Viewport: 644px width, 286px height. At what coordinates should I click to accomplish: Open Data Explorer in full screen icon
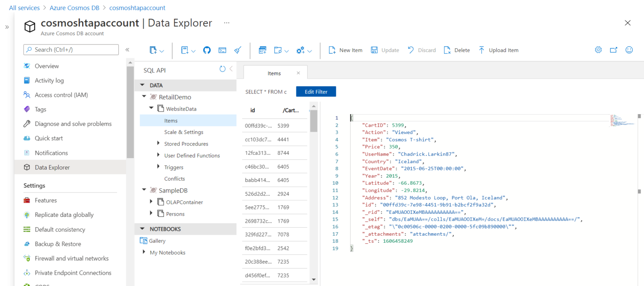coord(613,49)
